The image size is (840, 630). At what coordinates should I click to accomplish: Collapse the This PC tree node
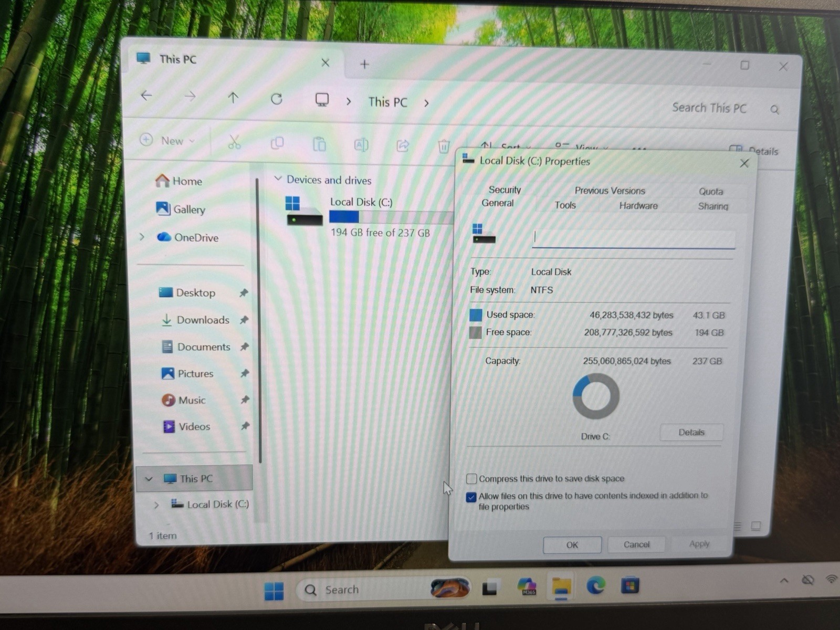pyautogui.click(x=149, y=479)
